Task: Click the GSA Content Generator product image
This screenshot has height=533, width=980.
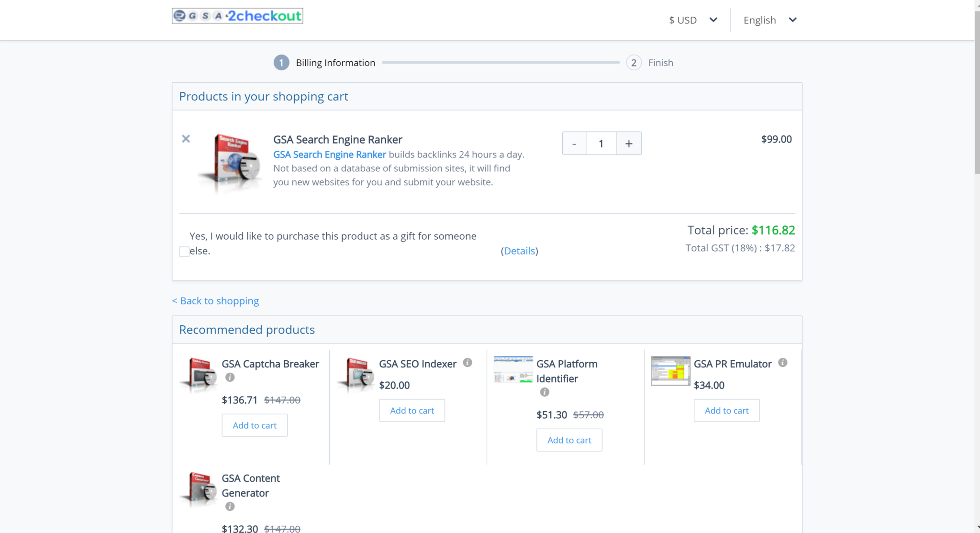Action: (199, 489)
